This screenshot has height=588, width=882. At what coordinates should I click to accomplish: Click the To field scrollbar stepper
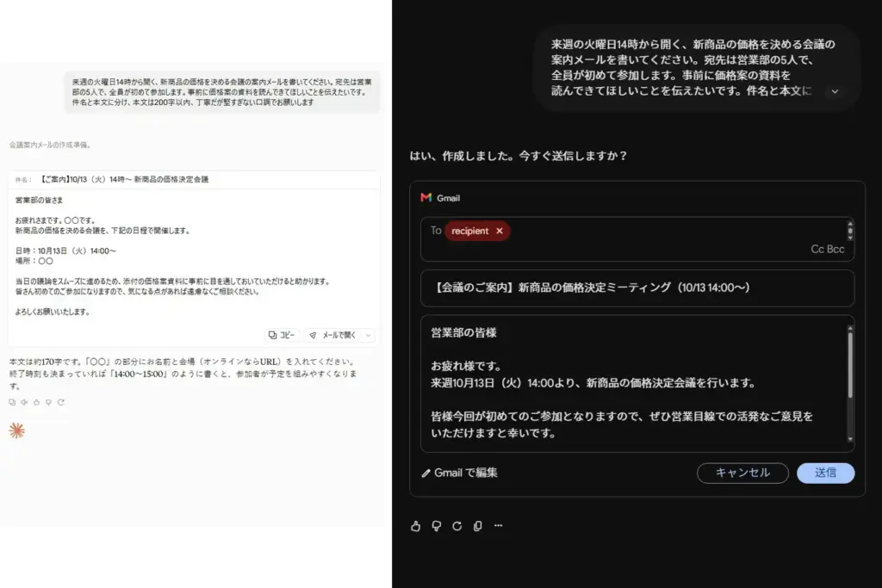pyautogui.click(x=850, y=231)
